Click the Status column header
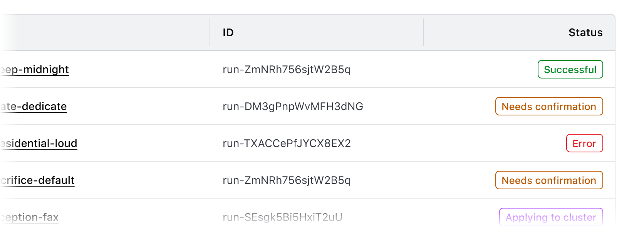644x227 pixels. point(585,33)
